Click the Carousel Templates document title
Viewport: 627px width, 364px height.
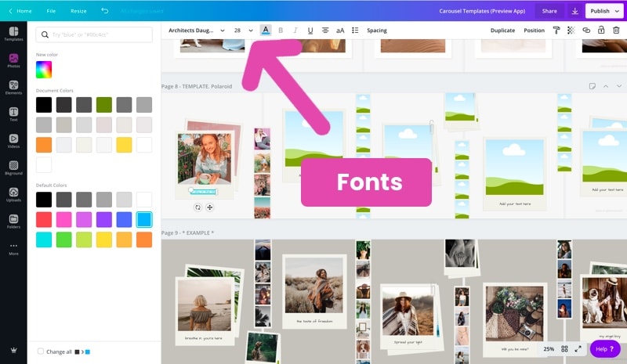tap(482, 11)
